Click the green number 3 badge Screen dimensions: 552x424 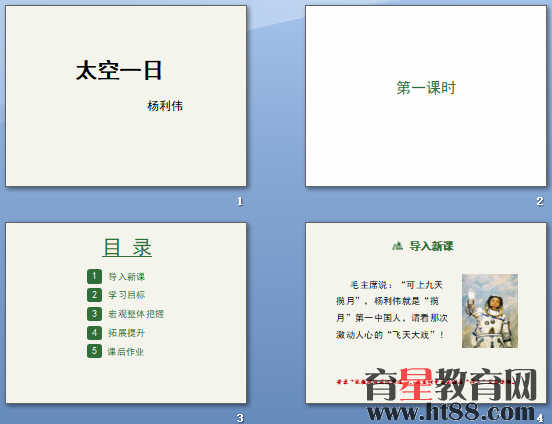(94, 314)
